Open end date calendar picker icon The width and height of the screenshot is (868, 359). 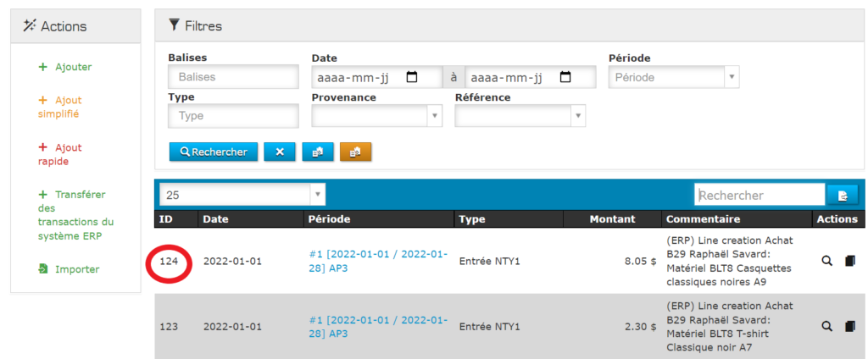tap(565, 77)
